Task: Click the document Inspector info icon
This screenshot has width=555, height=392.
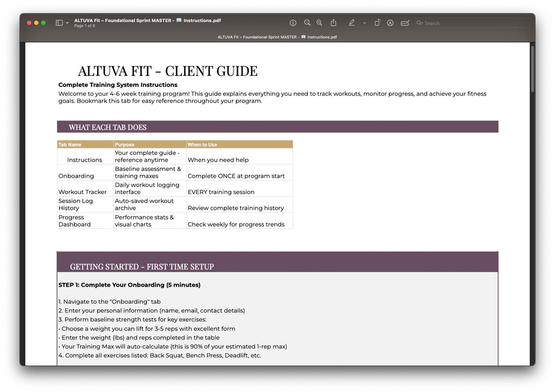Action: coord(293,23)
